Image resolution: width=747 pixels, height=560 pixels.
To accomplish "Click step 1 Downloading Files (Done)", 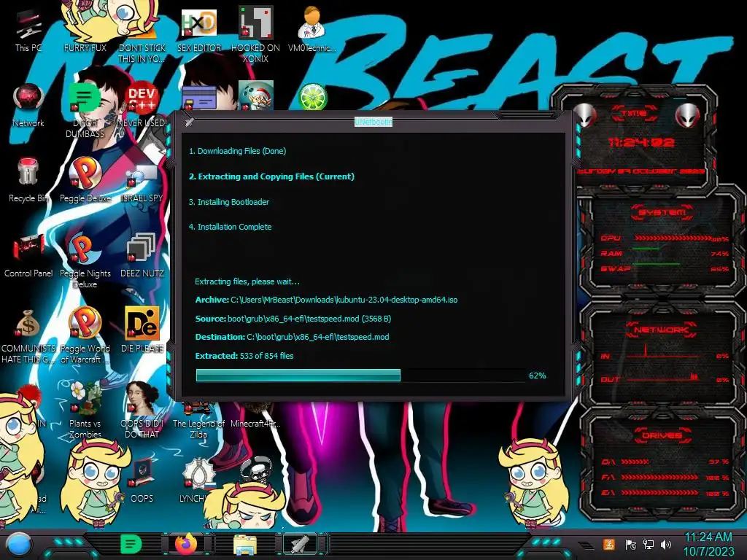I will tap(237, 151).
